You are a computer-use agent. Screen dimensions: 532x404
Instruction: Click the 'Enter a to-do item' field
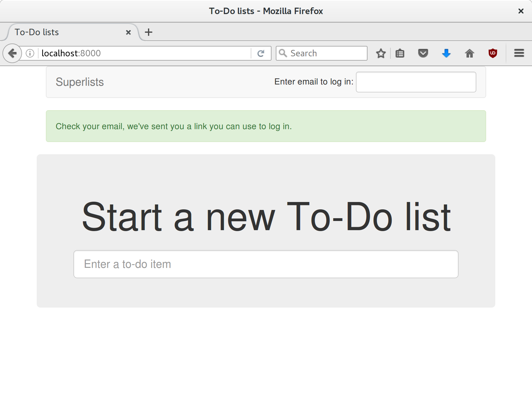[x=266, y=264]
